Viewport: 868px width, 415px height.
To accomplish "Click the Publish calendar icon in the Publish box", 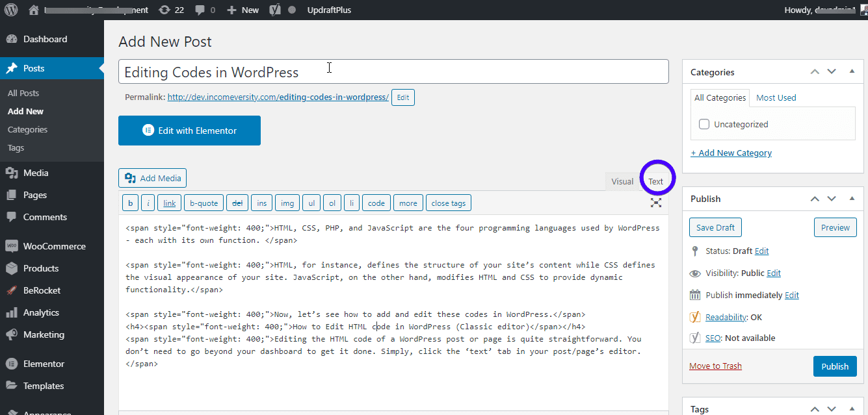I will click(x=695, y=295).
